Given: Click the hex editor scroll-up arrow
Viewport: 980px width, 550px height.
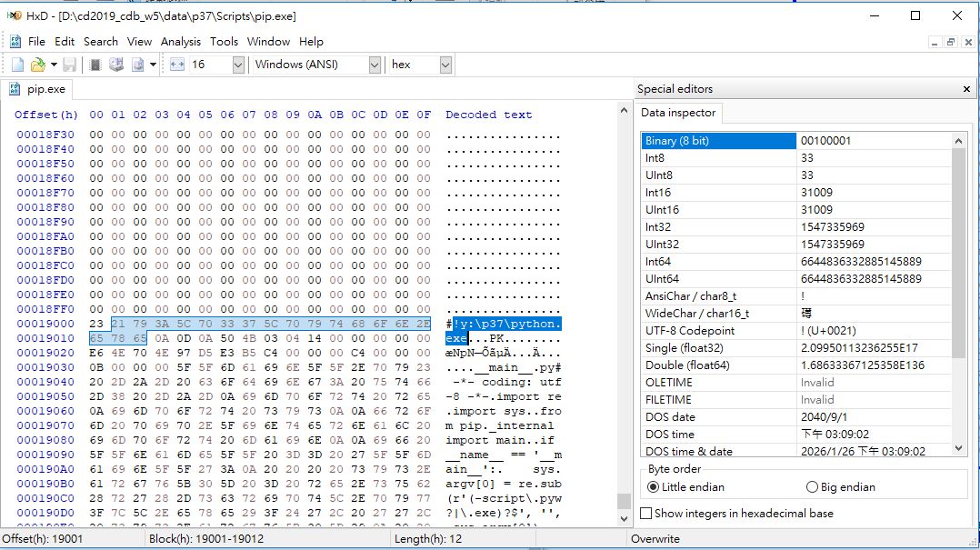Looking at the screenshot, I should tap(624, 110).
